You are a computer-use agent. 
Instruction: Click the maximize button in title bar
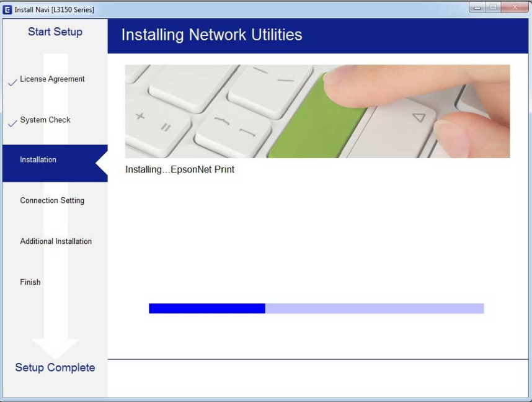click(x=493, y=7)
